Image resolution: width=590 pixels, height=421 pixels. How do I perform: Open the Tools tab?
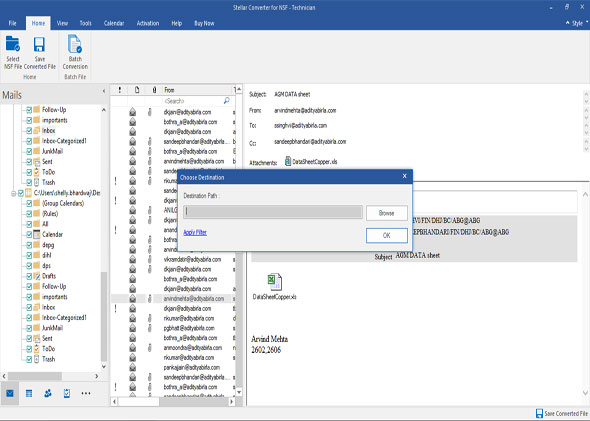tap(85, 23)
